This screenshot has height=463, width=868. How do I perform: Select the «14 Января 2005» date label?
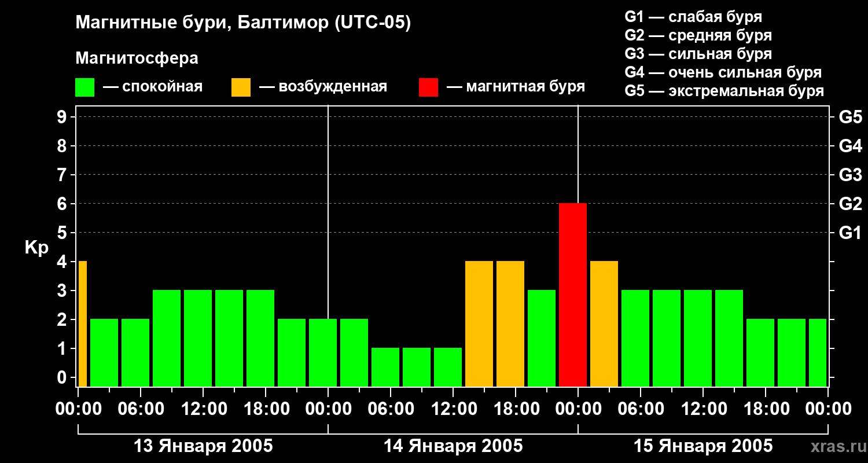pyautogui.click(x=453, y=446)
